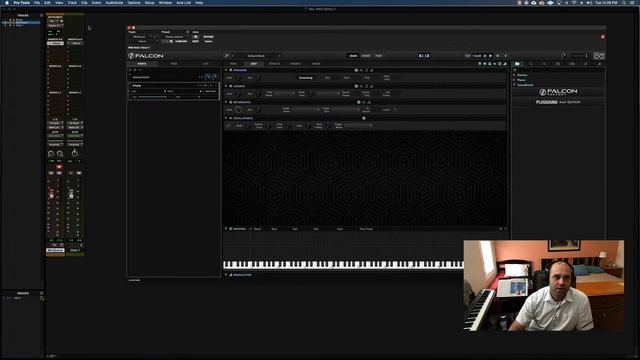This screenshot has height=360, width=640.
Task: Show Falcon's left sidebar panel
Action: 421,56
